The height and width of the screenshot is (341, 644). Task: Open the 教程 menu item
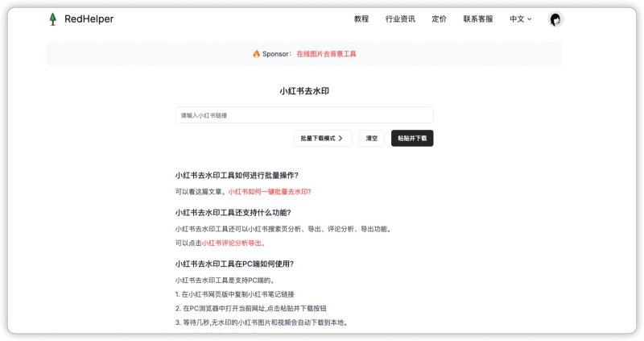pos(361,19)
